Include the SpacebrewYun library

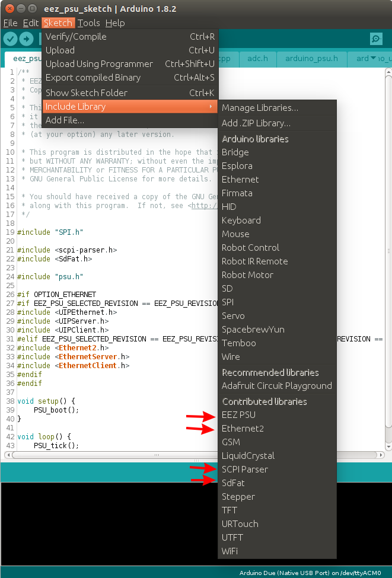278,330
